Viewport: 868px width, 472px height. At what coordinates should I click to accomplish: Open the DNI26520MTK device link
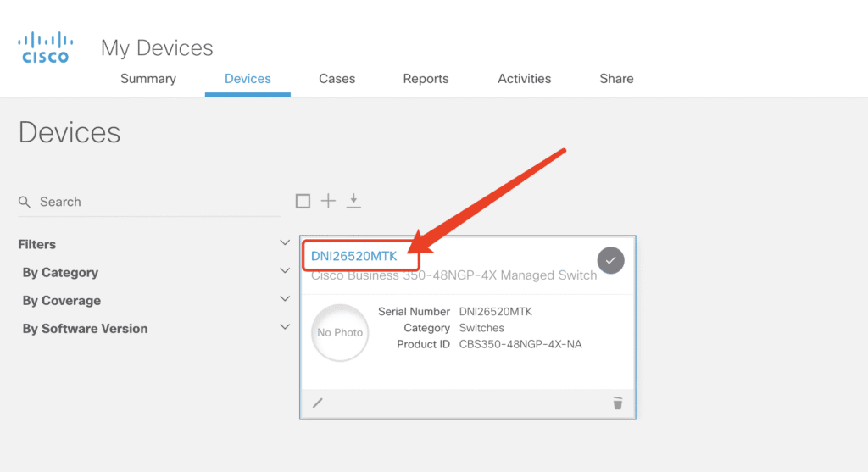(x=353, y=257)
